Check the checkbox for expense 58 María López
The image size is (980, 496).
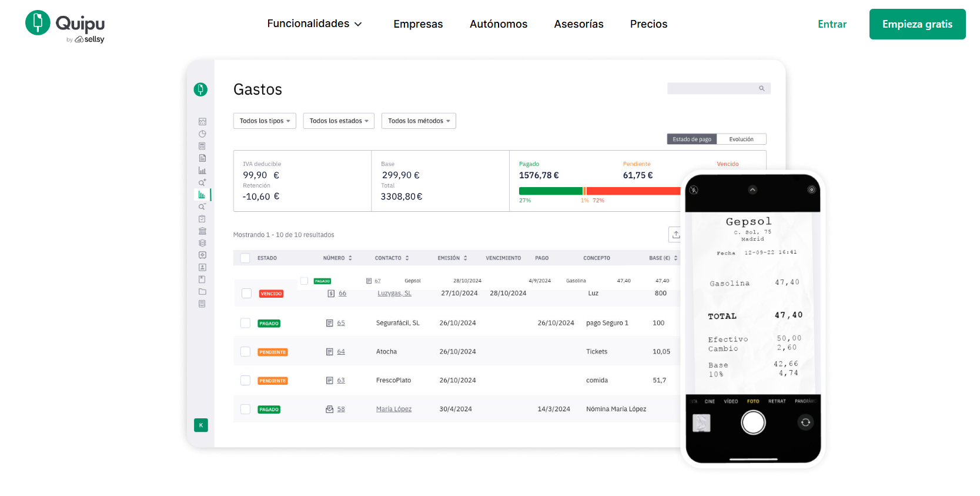[246, 409]
